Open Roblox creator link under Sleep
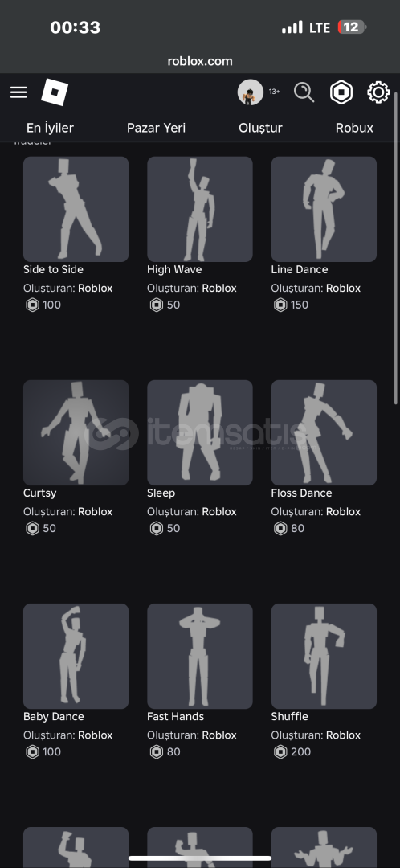400x868 pixels. pos(219,511)
